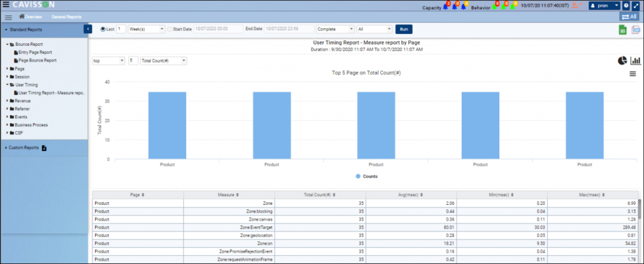Click the help question mark icon
644x264 pixels.
coord(626,6)
